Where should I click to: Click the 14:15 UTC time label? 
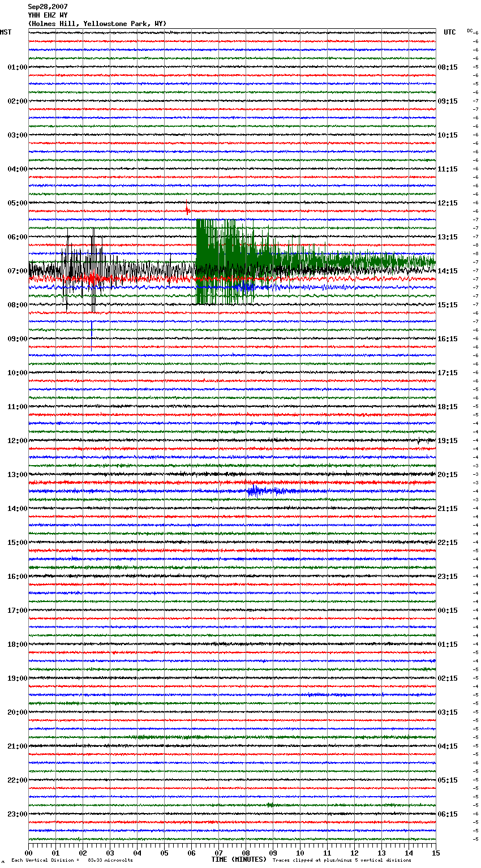tap(448, 271)
